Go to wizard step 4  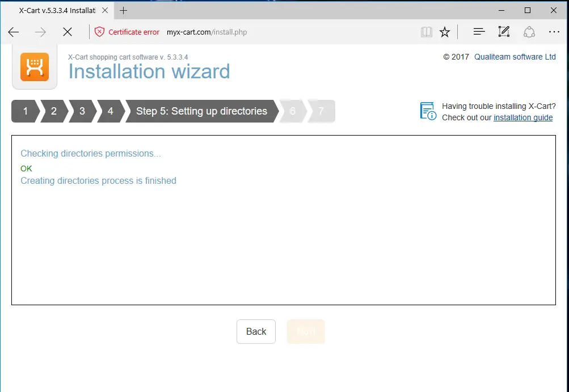[x=110, y=111]
